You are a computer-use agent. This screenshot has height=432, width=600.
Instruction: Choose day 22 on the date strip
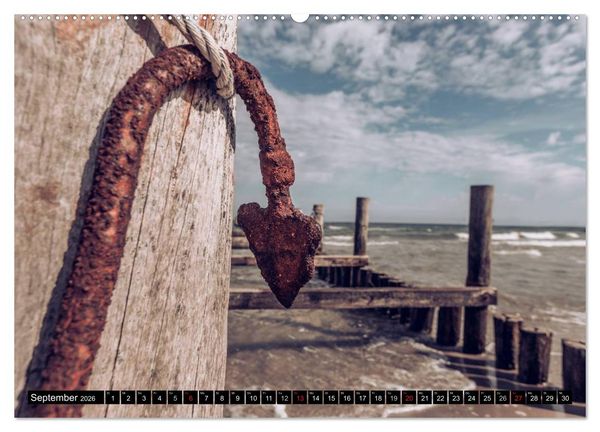pos(440,398)
